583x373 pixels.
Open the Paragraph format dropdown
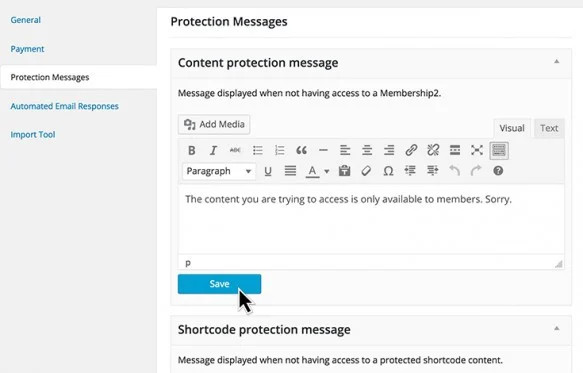219,171
